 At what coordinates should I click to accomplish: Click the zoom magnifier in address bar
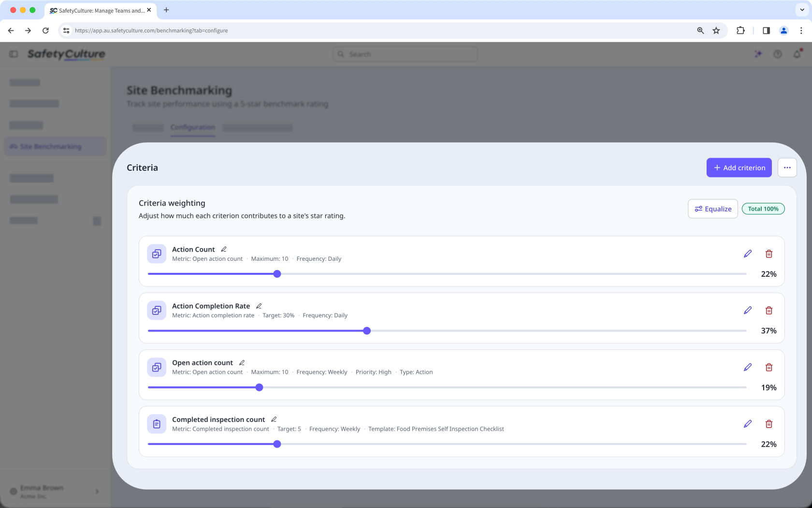(700, 30)
